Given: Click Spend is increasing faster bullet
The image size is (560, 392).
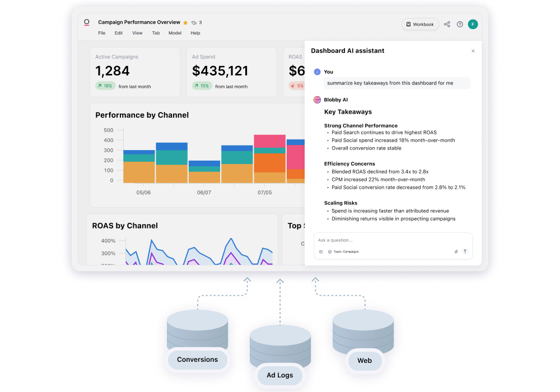Looking at the screenshot, I should (x=390, y=211).
